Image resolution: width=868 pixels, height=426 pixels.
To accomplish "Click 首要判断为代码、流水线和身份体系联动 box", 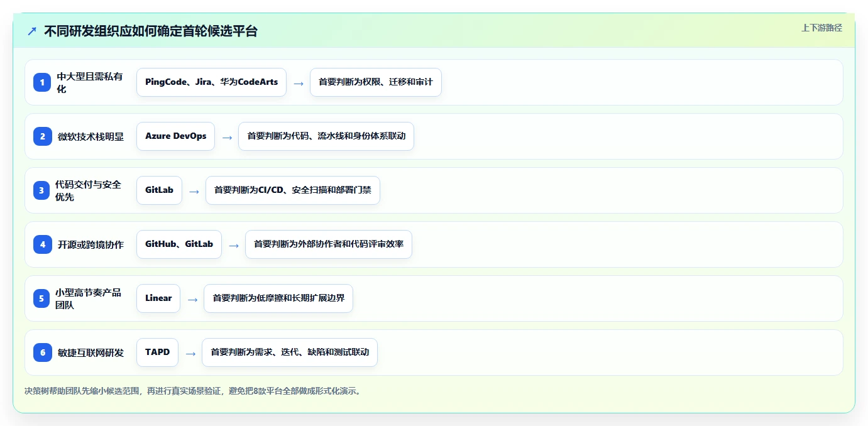I will (x=326, y=136).
